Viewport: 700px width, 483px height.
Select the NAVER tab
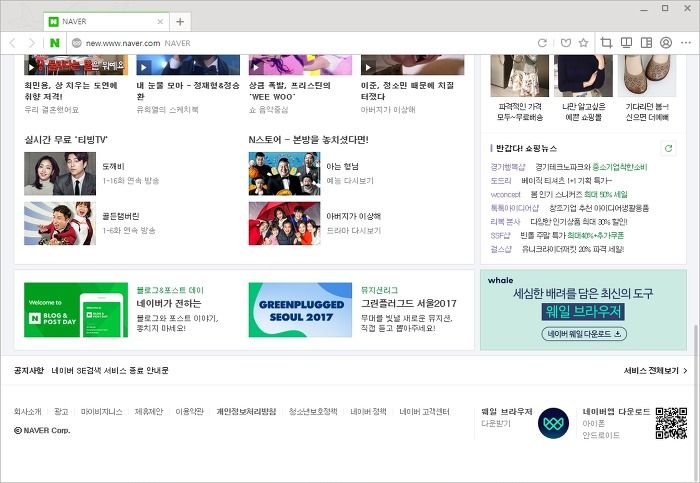tap(106, 21)
